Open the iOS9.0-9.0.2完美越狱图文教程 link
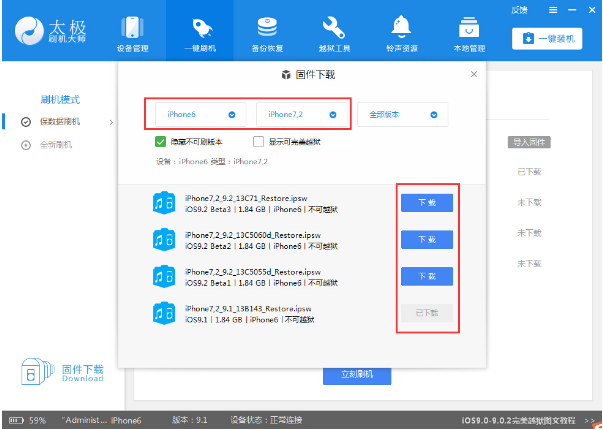 tap(518, 420)
